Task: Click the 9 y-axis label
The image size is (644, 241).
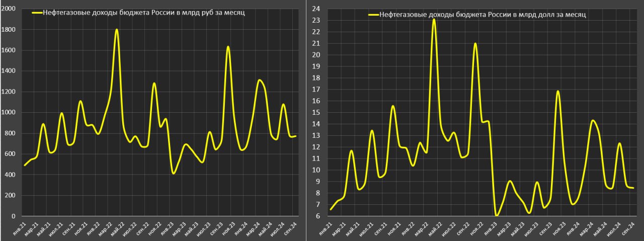Action: 318,182
